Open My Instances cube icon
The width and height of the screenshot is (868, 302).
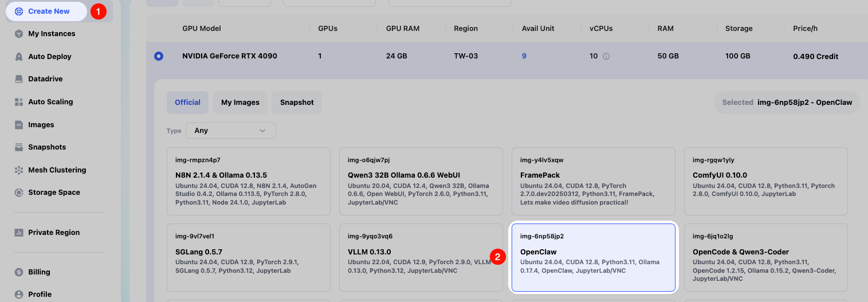click(19, 34)
